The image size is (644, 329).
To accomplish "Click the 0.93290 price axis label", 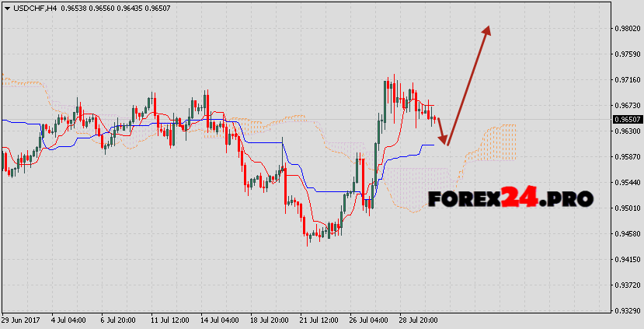I will coord(626,310).
